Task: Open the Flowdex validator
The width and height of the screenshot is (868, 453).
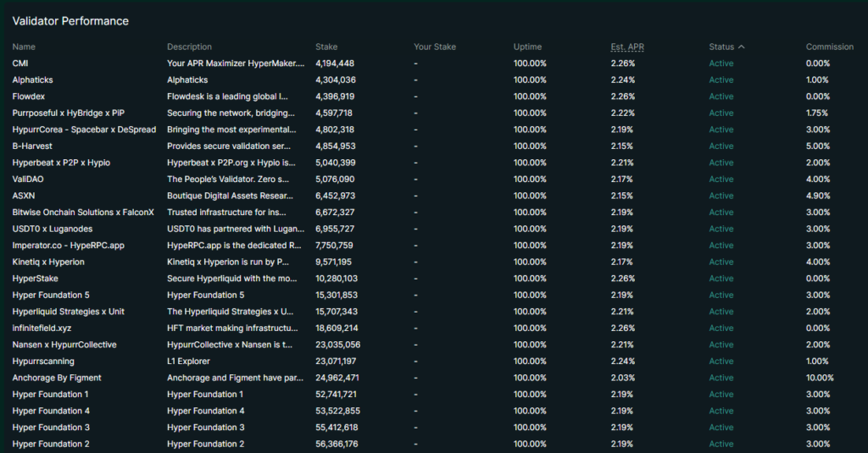Action: [x=29, y=97]
